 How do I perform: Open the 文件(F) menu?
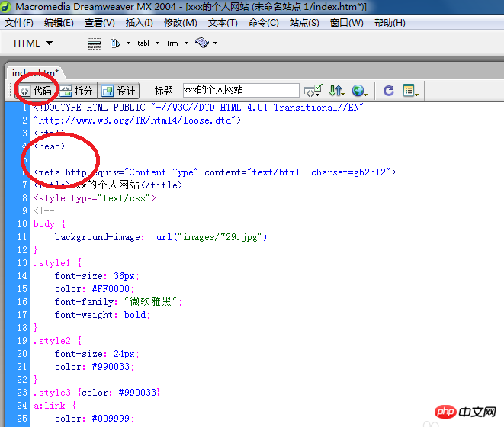pyautogui.click(x=18, y=23)
